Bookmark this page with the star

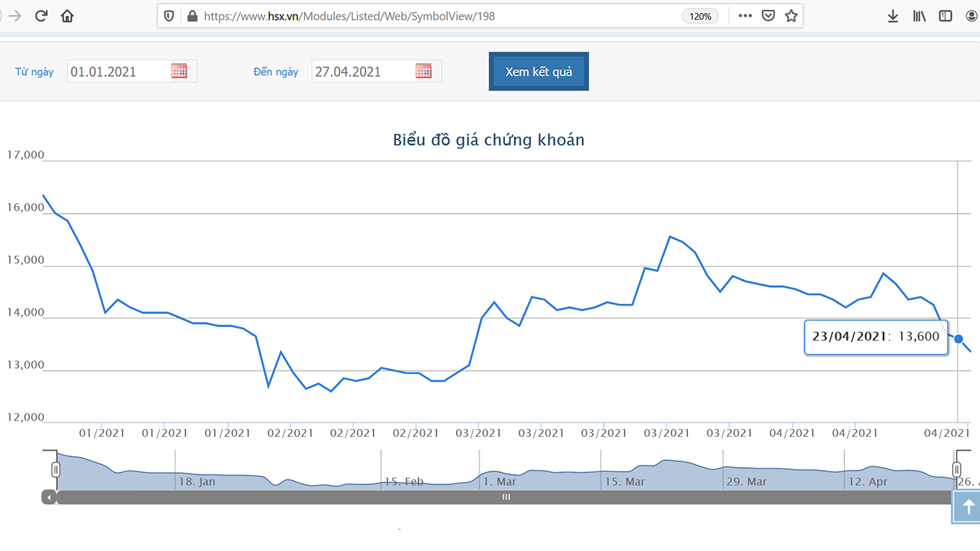coord(791,16)
